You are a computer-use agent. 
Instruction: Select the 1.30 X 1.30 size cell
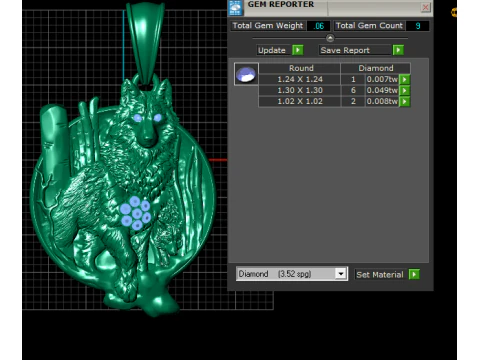pos(300,90)
